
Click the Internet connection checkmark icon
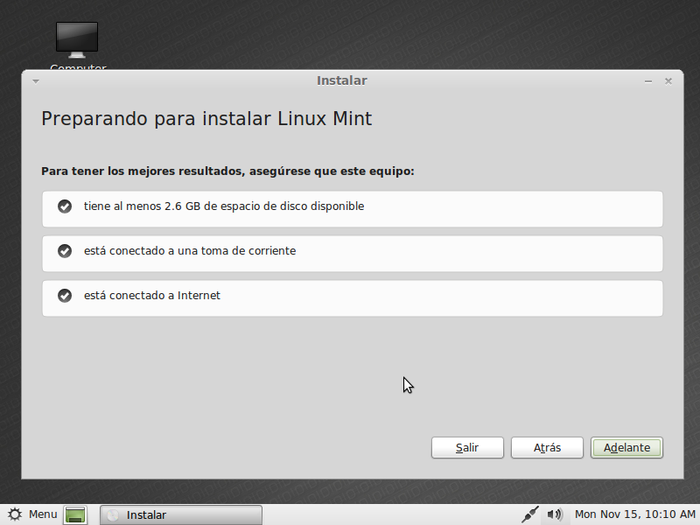click(65, 296)
